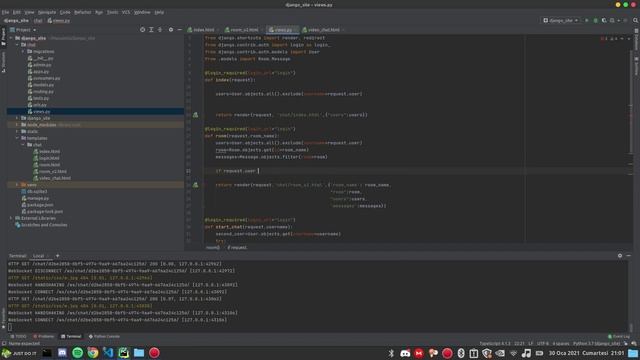640x360 pixels.
Task: Expand the venv folder
Action: coord(17,184)
